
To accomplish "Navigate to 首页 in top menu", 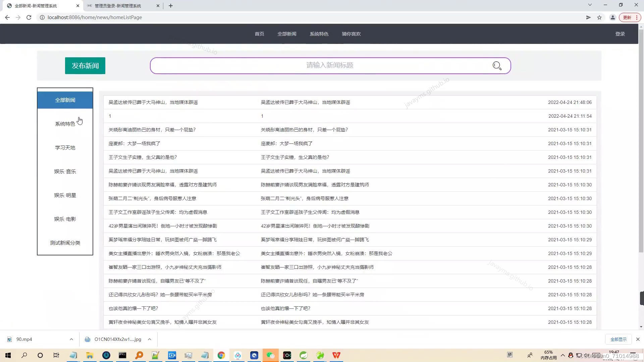I will tap(259, 34).
